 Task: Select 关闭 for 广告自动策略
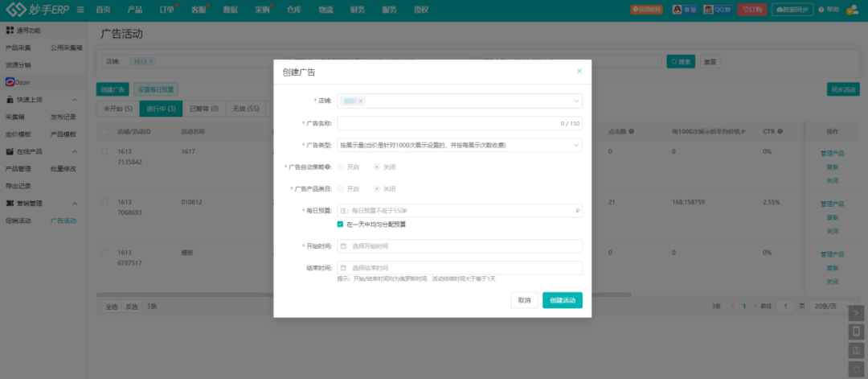pyautogui.click(x=376, y=167)
